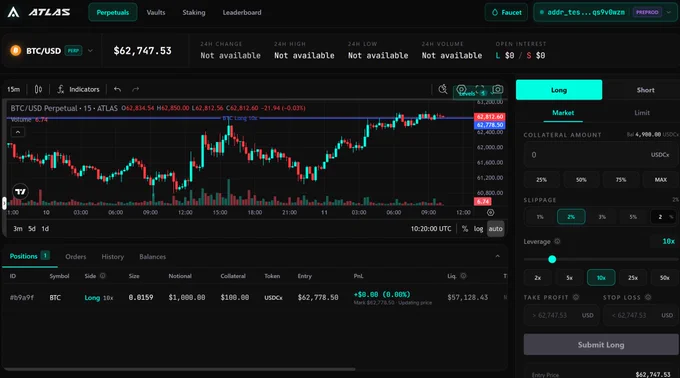Open the time axis settings icon
This screenshot has width=680, height=378.
[490, 212]
